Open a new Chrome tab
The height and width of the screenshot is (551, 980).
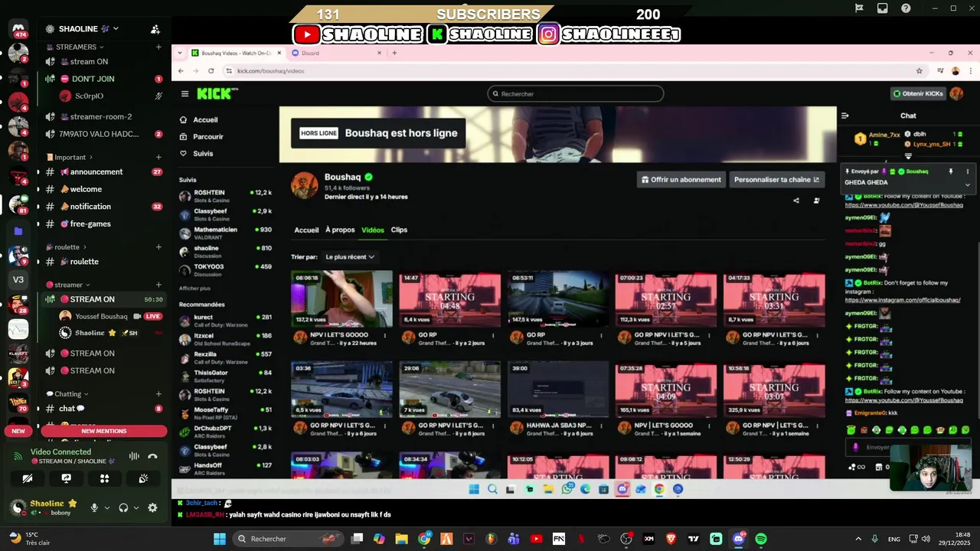point(394,53)
